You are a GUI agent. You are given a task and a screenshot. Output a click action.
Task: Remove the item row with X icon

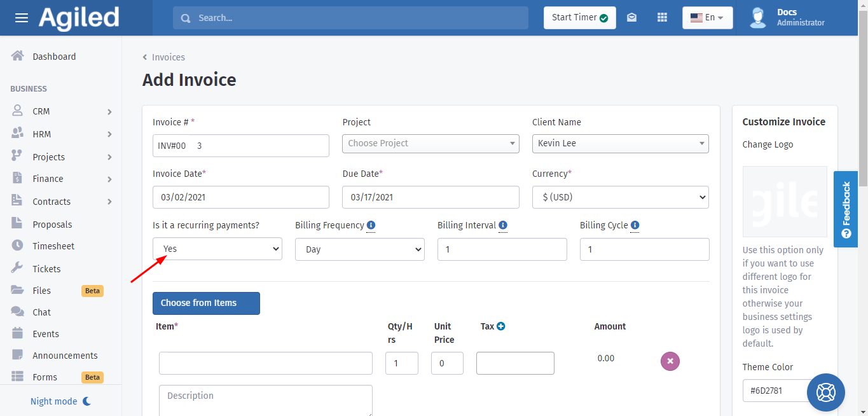[x=670, y=361]
